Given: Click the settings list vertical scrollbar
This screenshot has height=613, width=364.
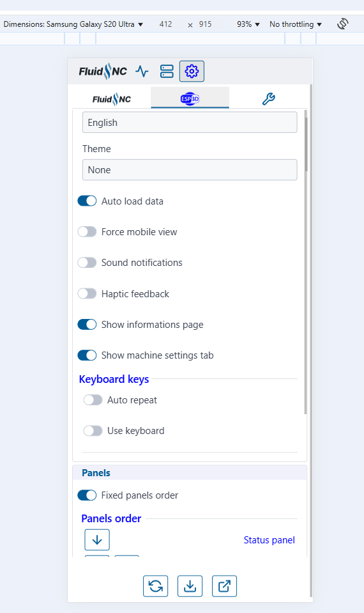Looking at the screenshot, I should [x=306, y=262].
